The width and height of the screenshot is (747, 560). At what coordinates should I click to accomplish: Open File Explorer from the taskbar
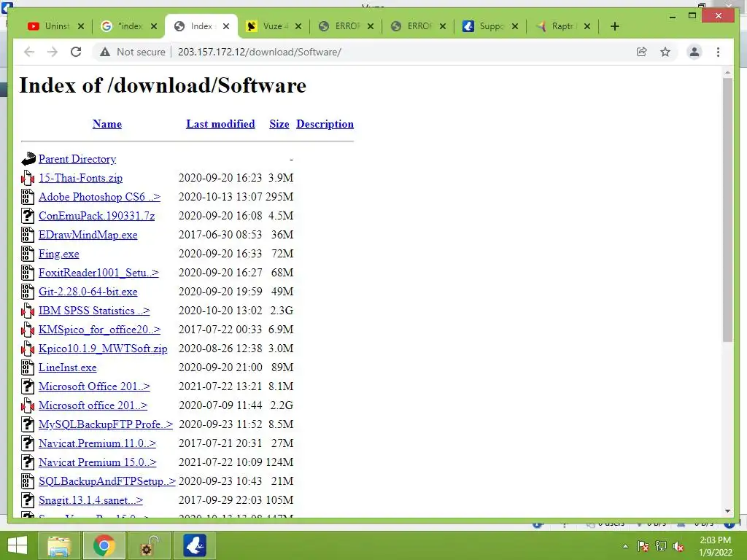click(58, 545)
